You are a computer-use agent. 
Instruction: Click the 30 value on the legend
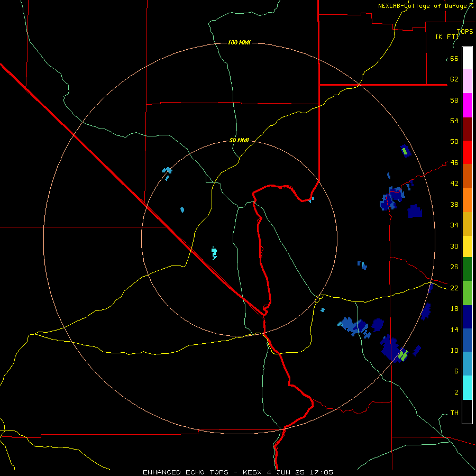[x=454, y=246]
